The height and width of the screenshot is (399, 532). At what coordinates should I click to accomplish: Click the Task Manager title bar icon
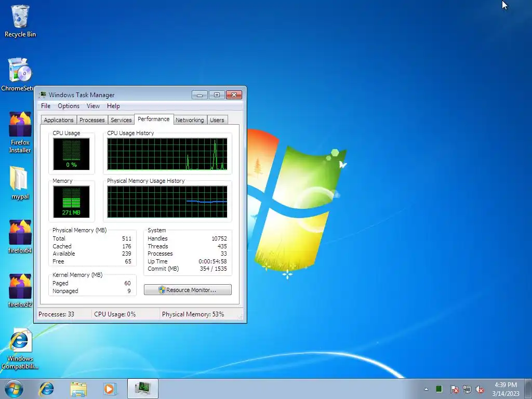pos(43,95)
